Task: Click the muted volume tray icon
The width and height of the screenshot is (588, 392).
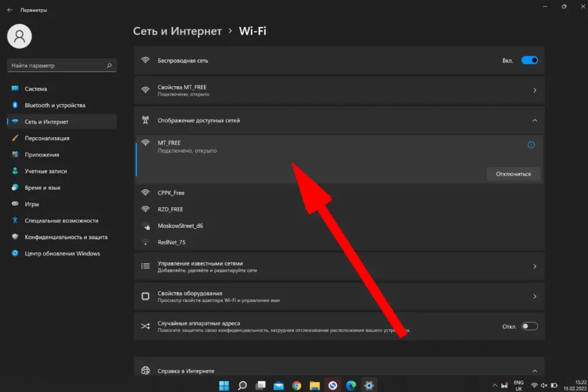Action: click(544, 385)
